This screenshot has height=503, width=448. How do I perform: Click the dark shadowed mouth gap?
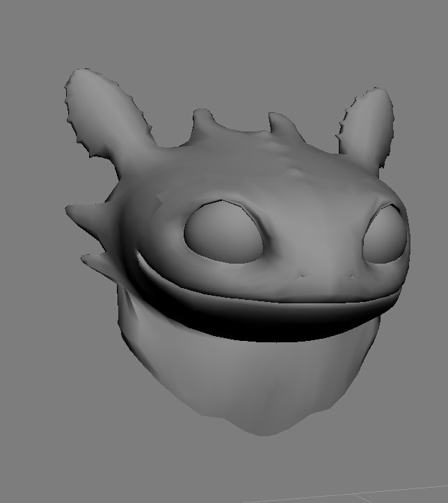(x=264, y=321)
